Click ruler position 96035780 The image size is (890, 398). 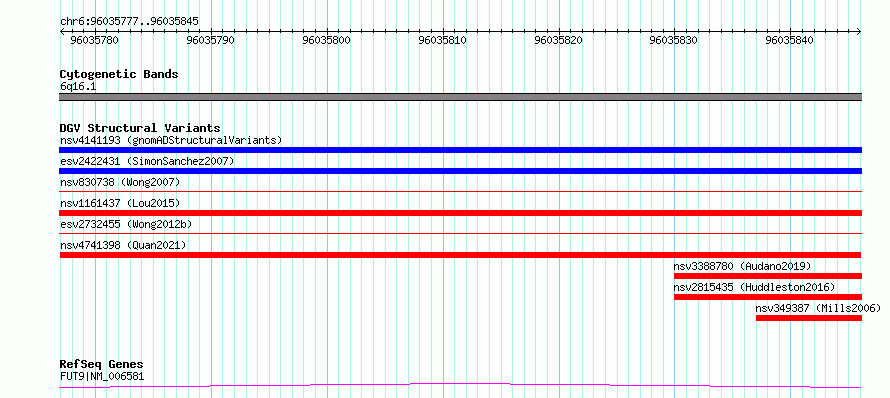[94, 40]
